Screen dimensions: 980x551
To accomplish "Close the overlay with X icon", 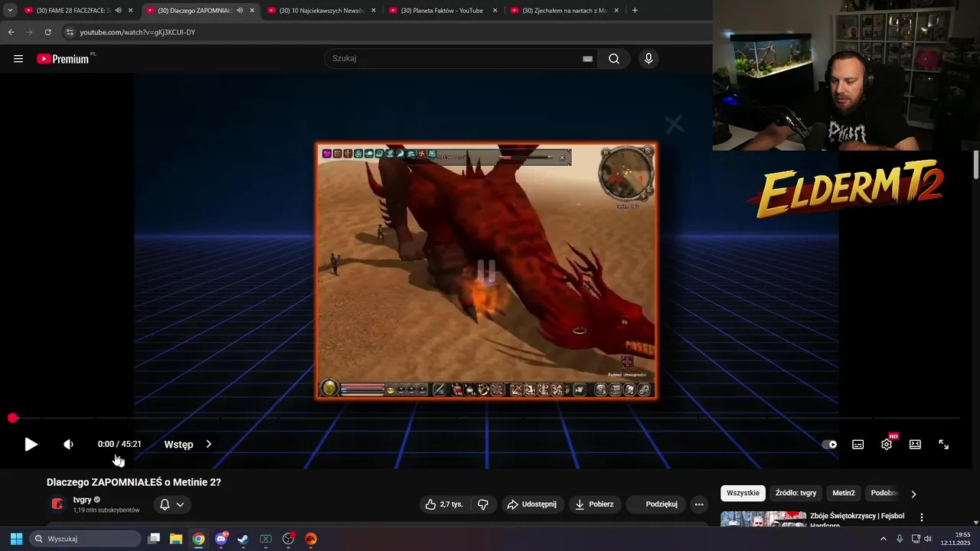I will (674, 124).
